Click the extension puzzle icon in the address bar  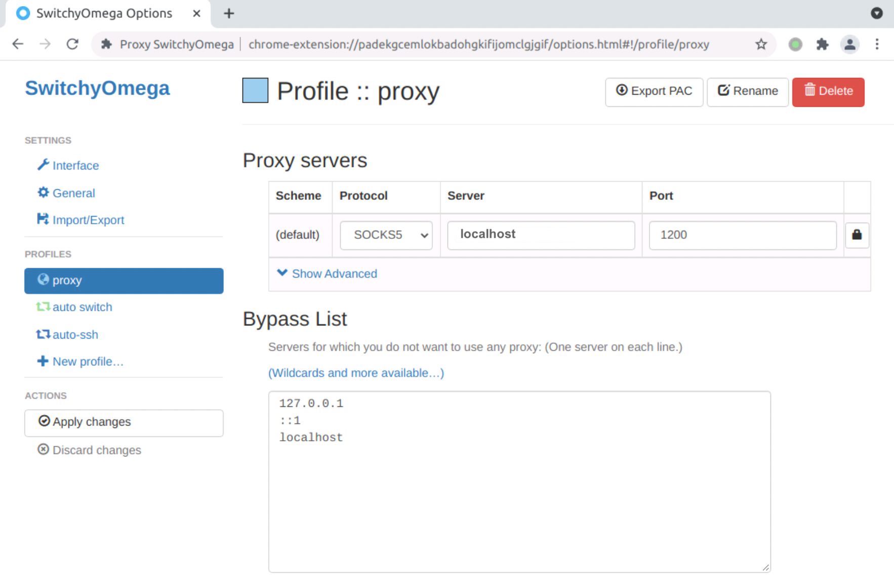tap(106, 44)
